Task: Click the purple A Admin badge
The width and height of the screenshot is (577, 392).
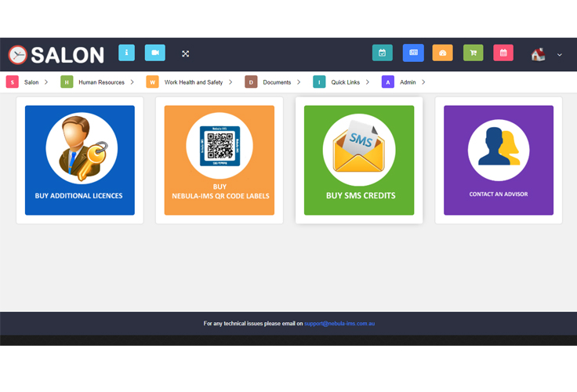Action: (388, 82)
